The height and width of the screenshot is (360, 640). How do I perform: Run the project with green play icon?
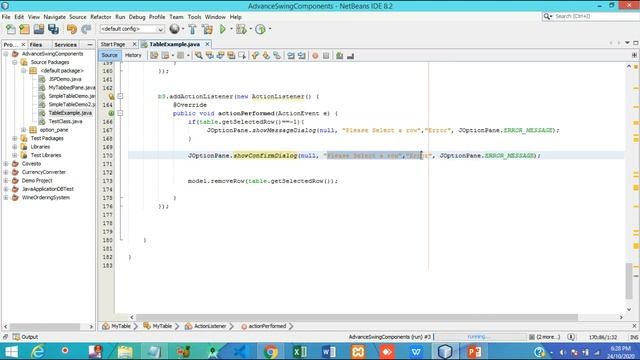[222, 29]
